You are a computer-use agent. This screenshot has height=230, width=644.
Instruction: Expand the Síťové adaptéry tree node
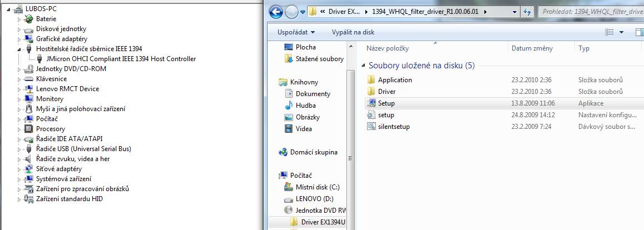(19, 169)
